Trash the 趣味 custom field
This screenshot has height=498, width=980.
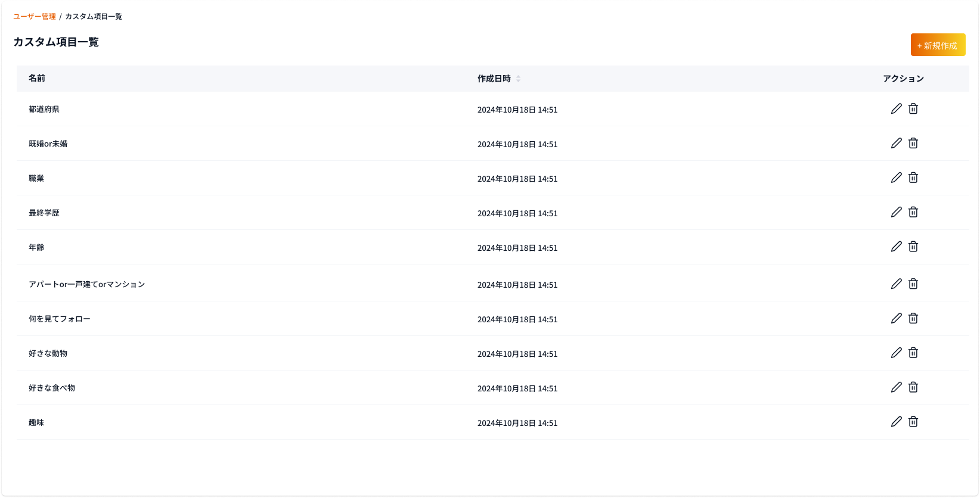click(913, 422)
